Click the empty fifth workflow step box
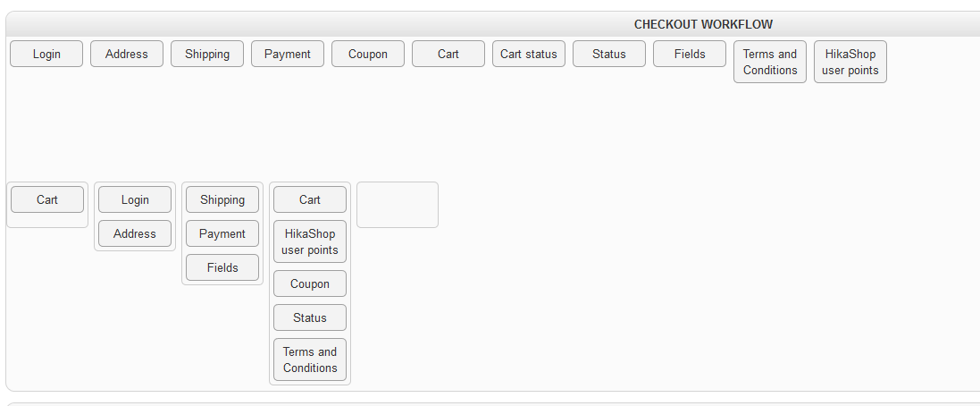 click(x=398, y=205)
